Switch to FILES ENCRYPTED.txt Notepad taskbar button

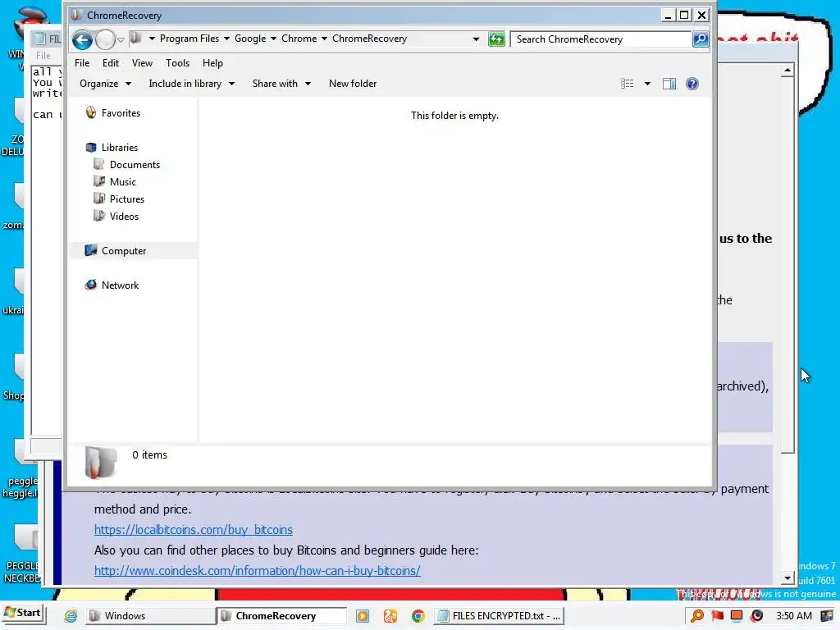pos(499,616)
